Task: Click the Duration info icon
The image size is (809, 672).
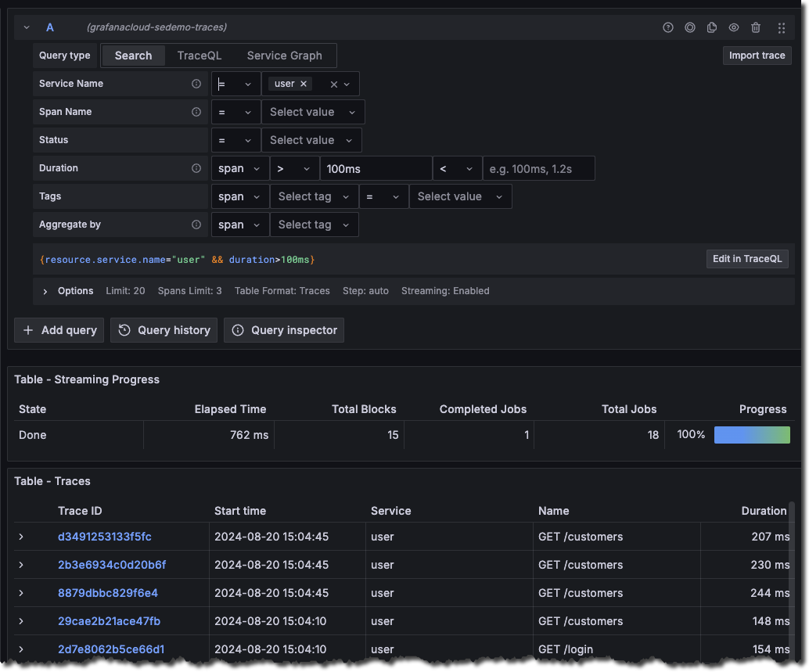Action: click(196, 167)
